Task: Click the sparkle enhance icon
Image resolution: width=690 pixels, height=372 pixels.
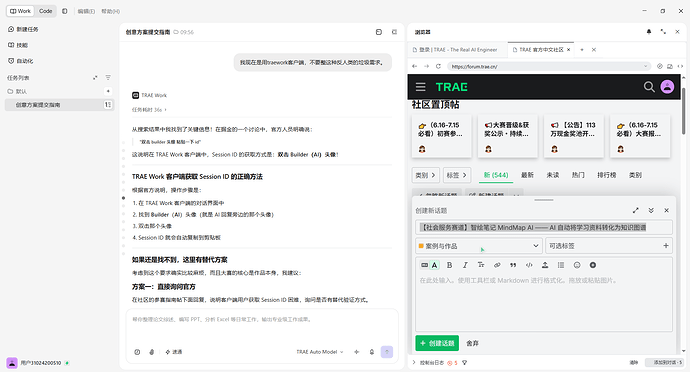Action: click(356, 352)
